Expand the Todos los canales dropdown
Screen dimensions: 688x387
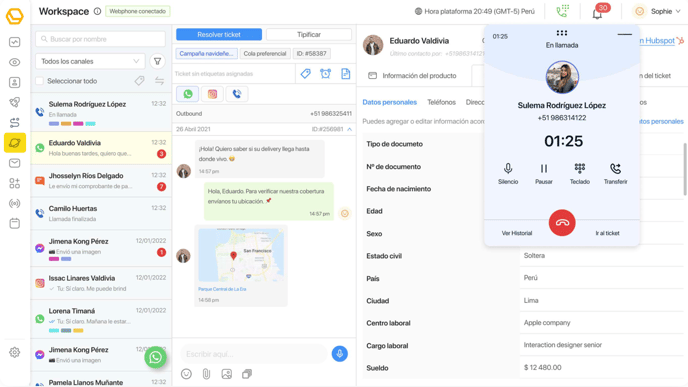point(90,61)
